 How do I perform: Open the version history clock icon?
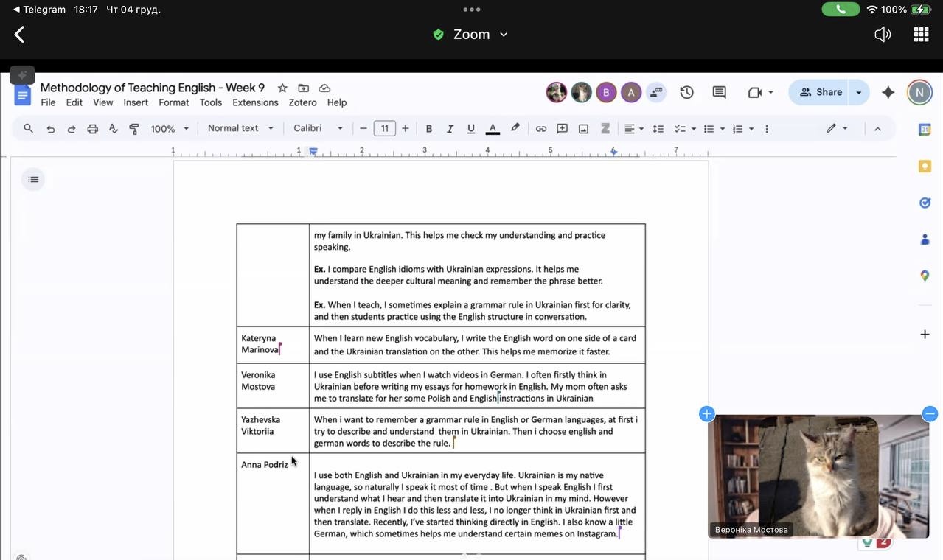(686, 92)
